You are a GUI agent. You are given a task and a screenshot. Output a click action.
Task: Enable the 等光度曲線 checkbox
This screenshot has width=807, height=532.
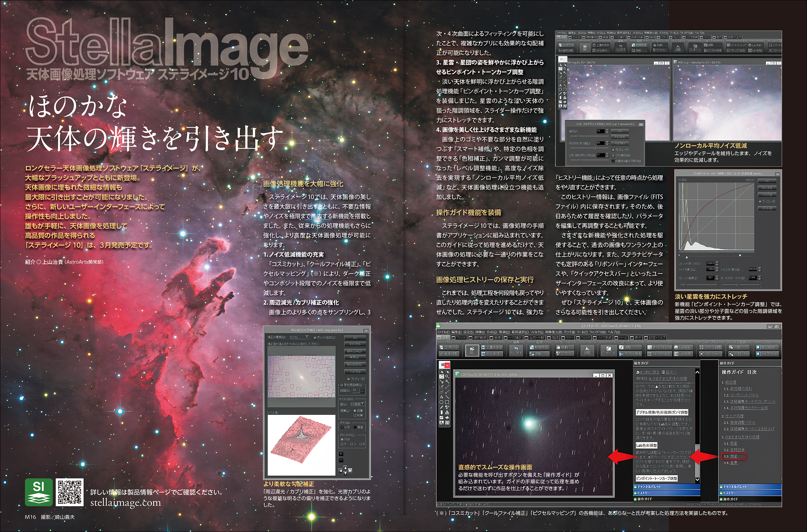tap(342, 385)
